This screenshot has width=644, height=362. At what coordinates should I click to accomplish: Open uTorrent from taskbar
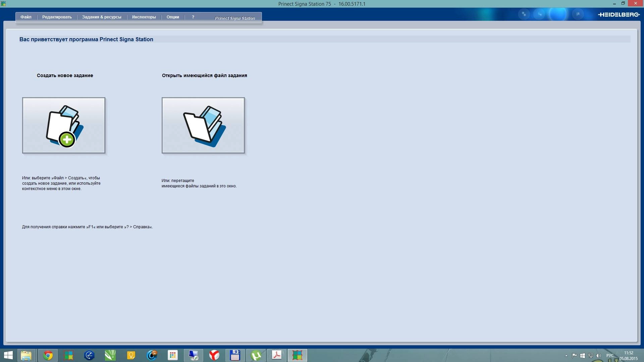point(256,355)
